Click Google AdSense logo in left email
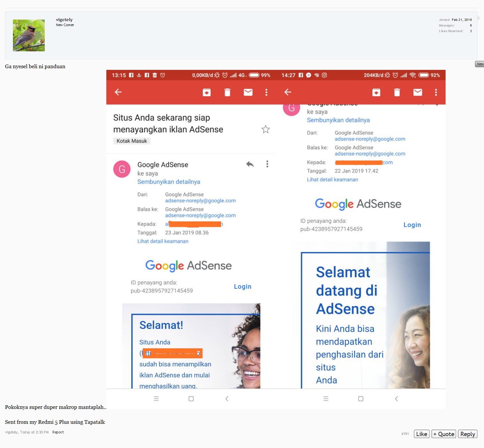Image resolution: width=484 pixels, height=448 pixels. tap(188, 266)
